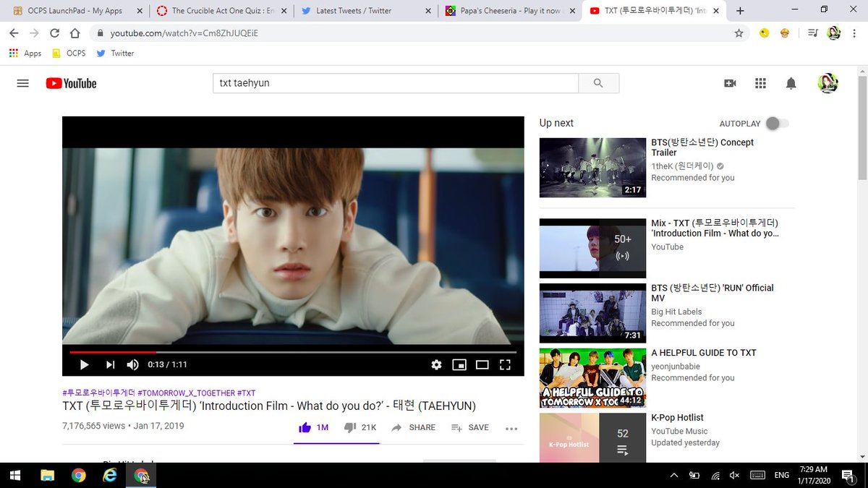Image resolution: width=868 pixels, height=488 pixels.
Task: Open the OCPS bookmark
Action: (69, 53)
